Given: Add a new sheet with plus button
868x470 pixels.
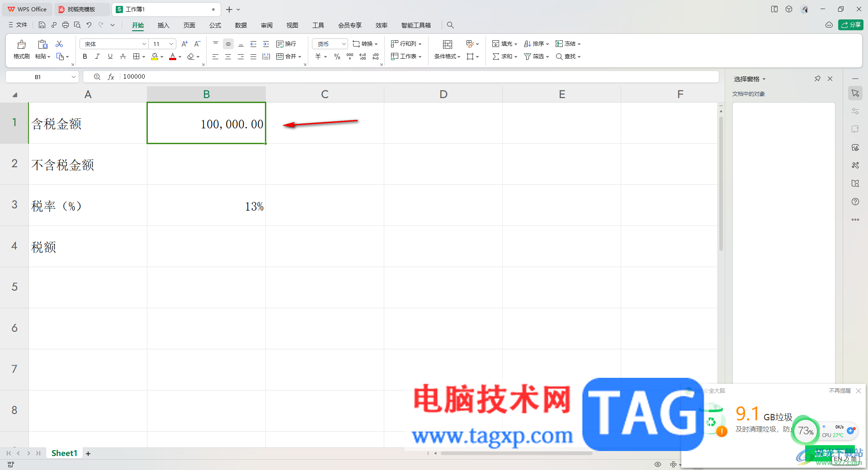Looking at the screenshot, I should coord(88,453).
